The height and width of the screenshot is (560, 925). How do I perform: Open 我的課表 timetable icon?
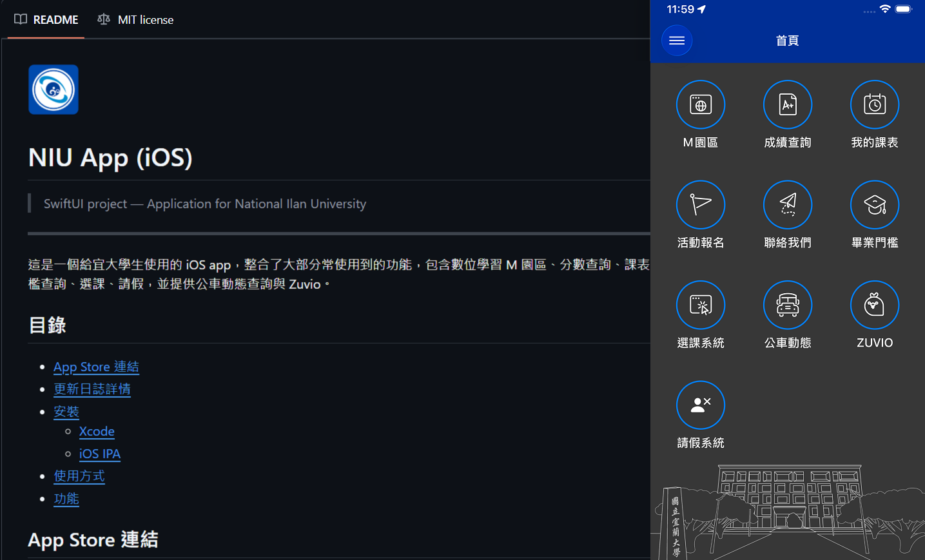click(874, 104)
